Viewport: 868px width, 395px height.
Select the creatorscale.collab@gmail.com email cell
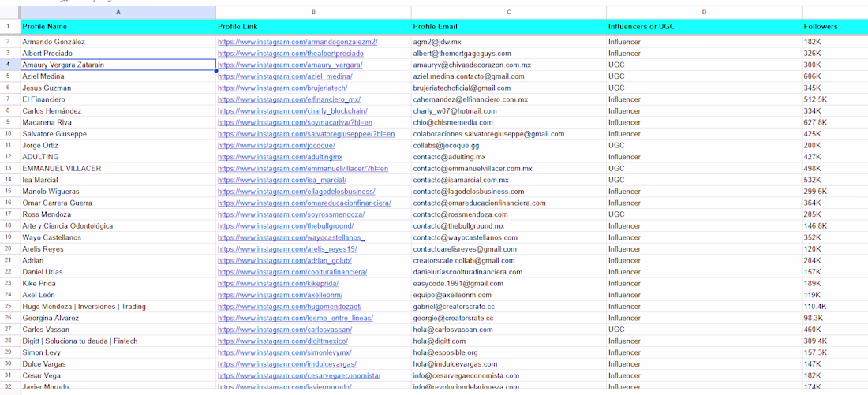(509, 260)
